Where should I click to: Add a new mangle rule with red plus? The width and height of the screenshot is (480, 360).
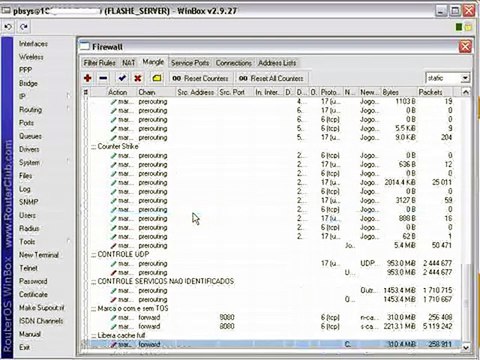pos(88,78)
